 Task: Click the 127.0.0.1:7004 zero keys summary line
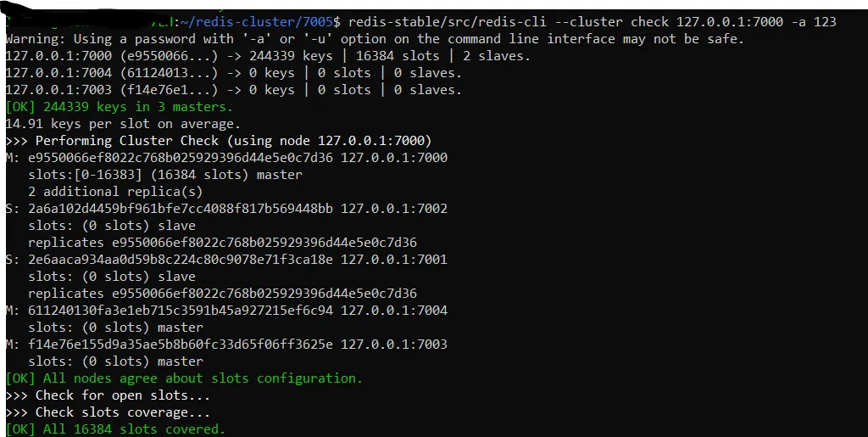coord(234,73)
